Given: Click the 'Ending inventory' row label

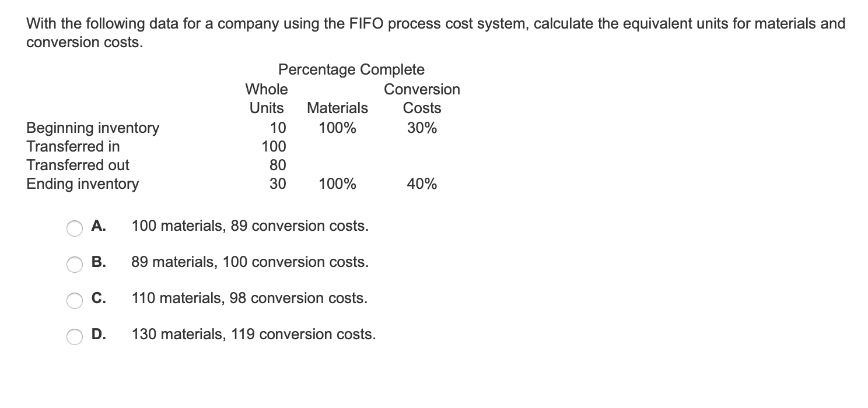Looking at the screenshot, I should [82, 184].
